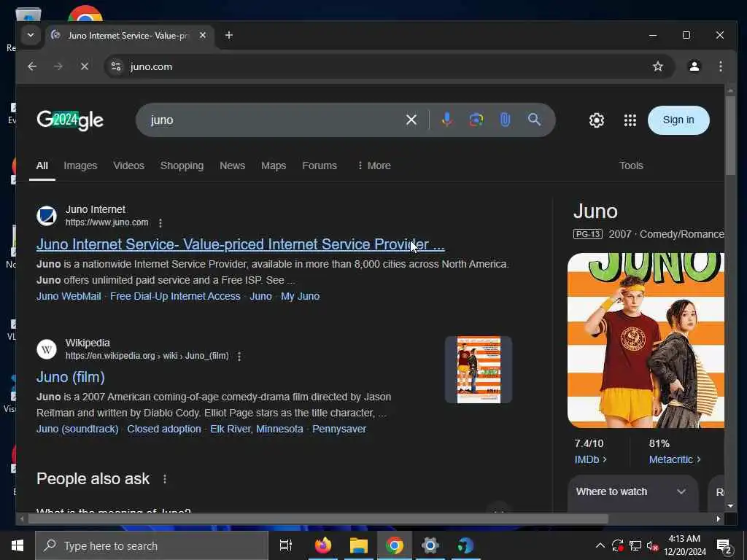Open the Elk River, Minnesota link
Image resolution: width=747 pixels, height=560 pixels.
coord(257,429)
